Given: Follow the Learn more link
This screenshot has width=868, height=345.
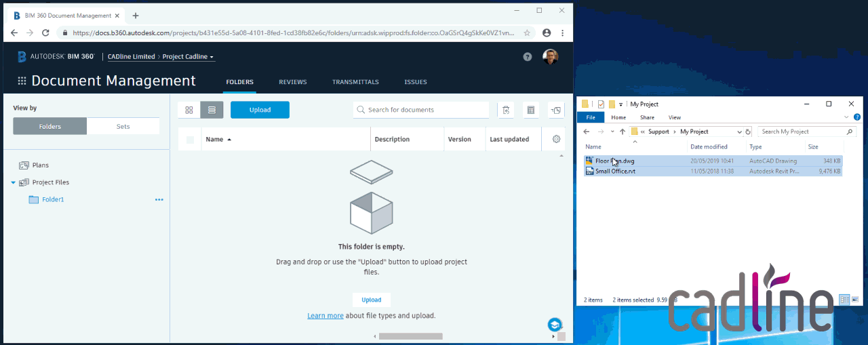Looking at the screenshot, I should 325,316.
